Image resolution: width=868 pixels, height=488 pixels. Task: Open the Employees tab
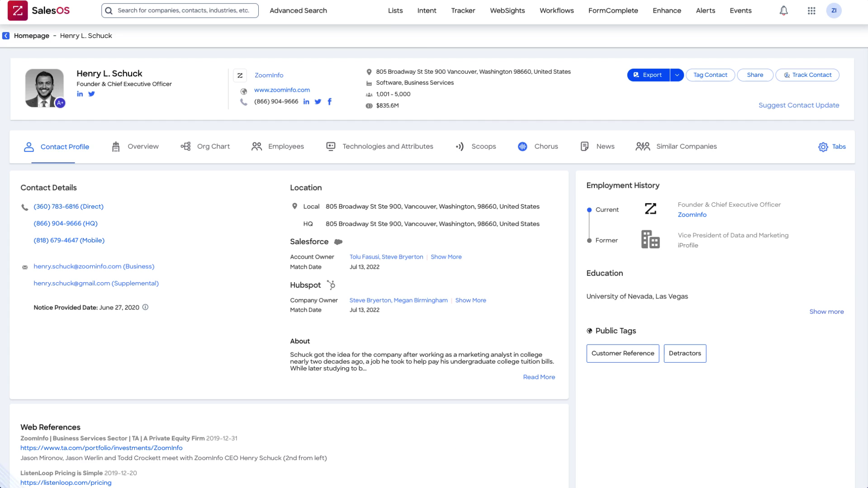click(278, 147)
